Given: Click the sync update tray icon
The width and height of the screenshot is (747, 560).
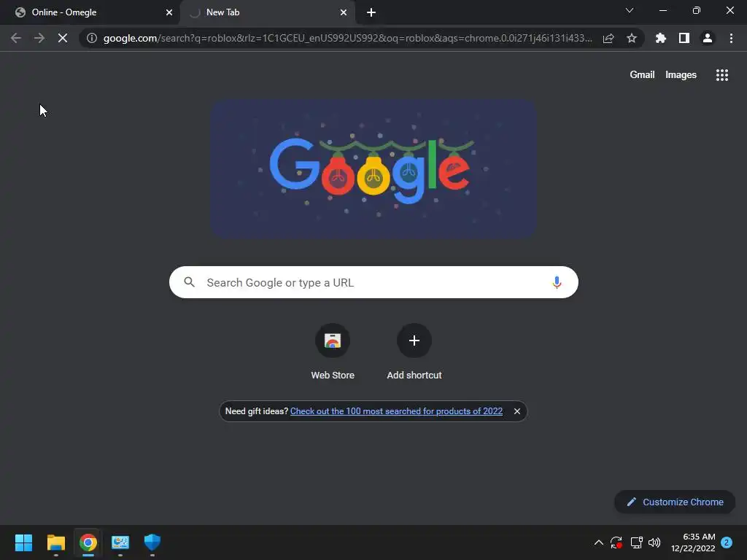Looking at the screenshot, I should 616,542.
